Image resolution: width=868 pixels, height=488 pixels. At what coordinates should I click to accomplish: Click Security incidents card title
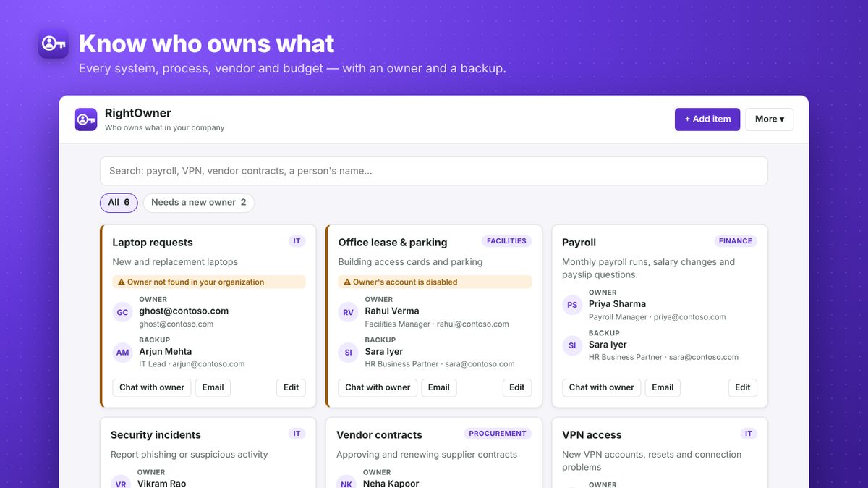pos(156,435)
